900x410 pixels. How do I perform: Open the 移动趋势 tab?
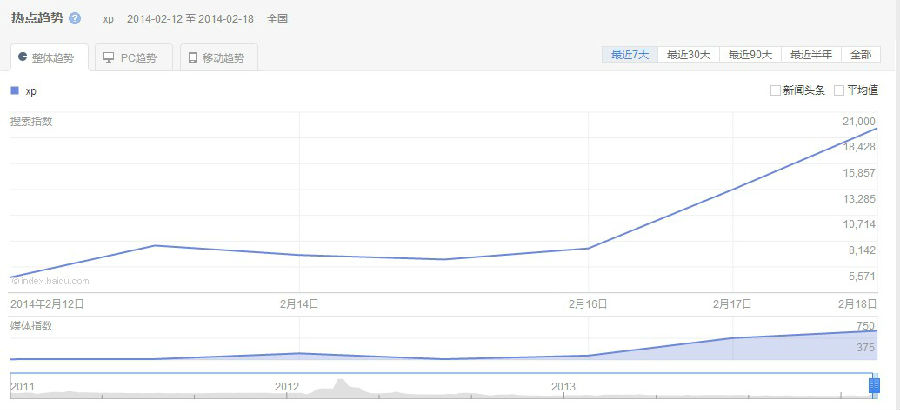click(220, 58)
